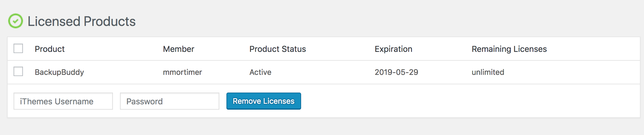Image resolution: width=644 pixels, height=135 pixels.
Task: Click the Licensed Products heading
Action: 81,21
